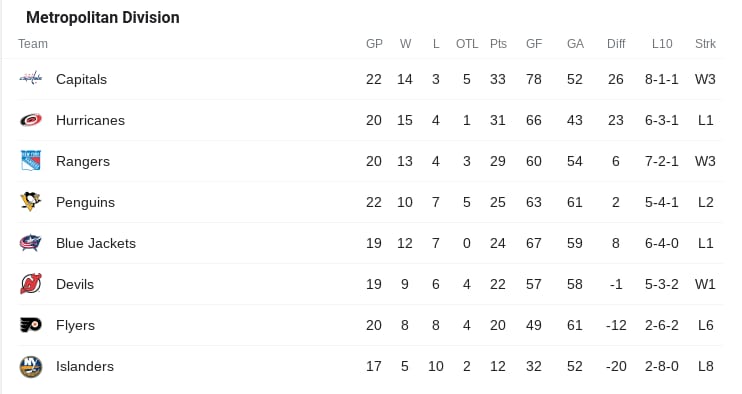Click the Penguins team logo
The image size is (742, 394).
[x=31, y=202]
